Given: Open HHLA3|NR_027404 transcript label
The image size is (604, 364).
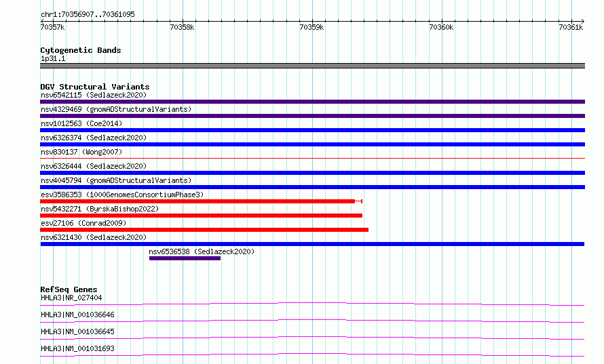Looking at the screenshot, I should coord(71,298).
